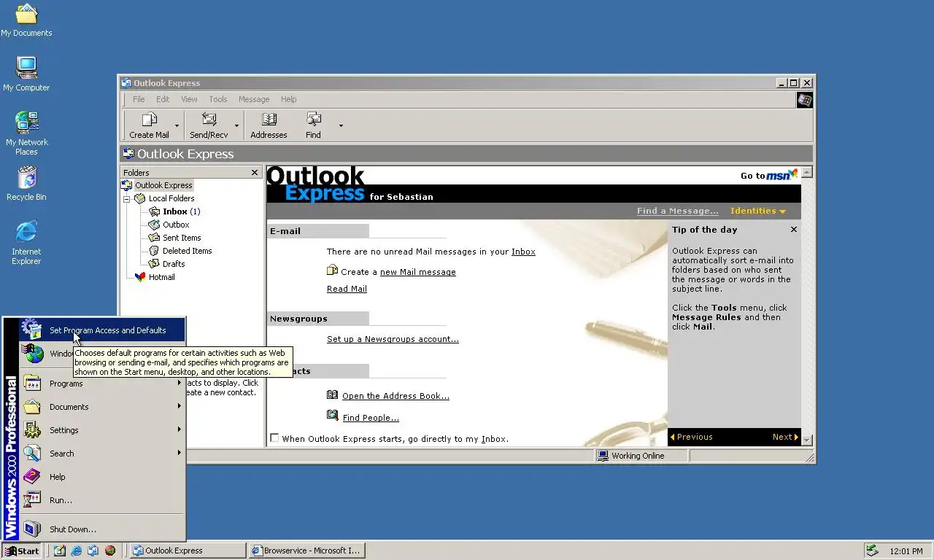Click Set up a Newsgroups account link
The width and height of the screenshot is (934, 560).
(393, 339)
